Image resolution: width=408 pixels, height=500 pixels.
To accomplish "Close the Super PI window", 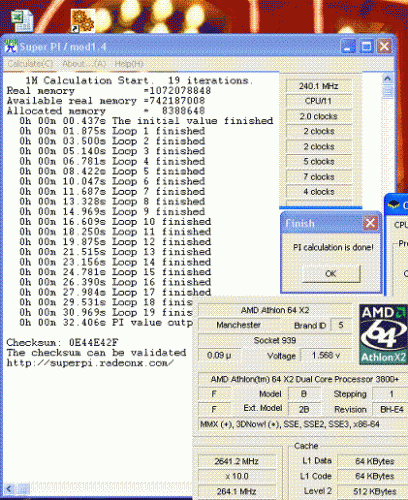I will (x=384, y=46).
